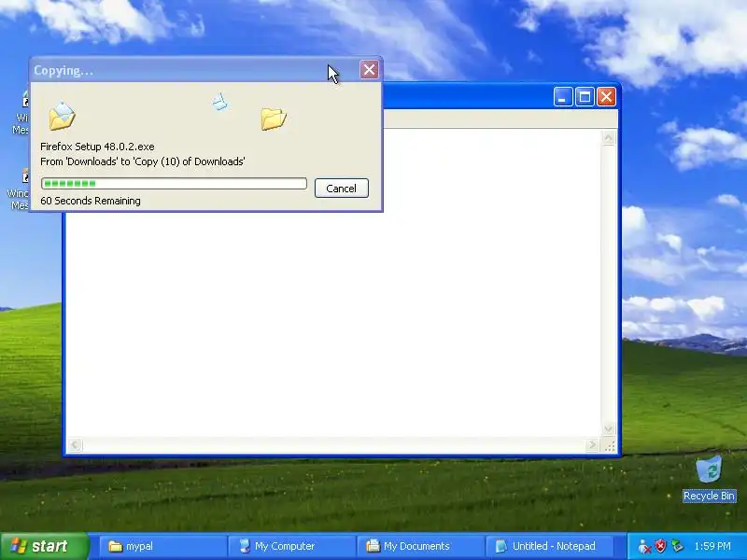Click the 'Firefox Setup 48.0.2.exe' file name

(97, 147)
